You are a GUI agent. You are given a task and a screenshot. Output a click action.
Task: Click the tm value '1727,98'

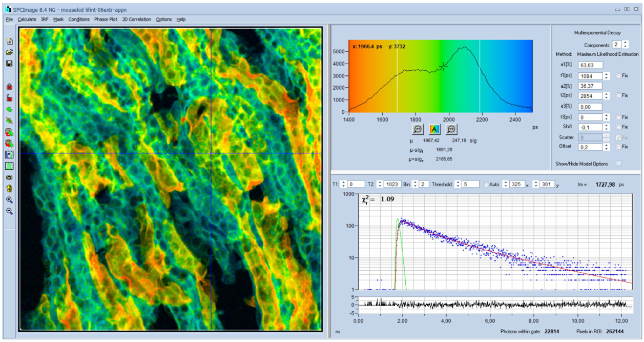[x=606, y=184]
